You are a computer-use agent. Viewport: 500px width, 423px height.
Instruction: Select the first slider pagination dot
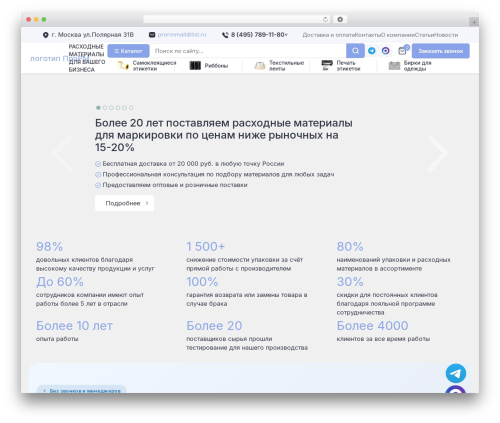[x=98, y=108]
